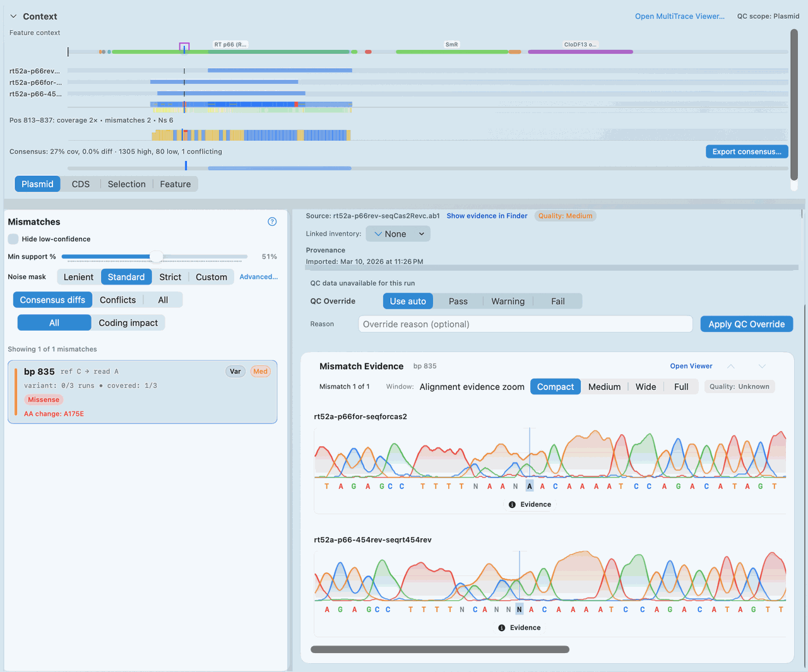This screenshot has width=808, height=672.
Task: Set QC Override to Use auto
Action: pos(408,301)
